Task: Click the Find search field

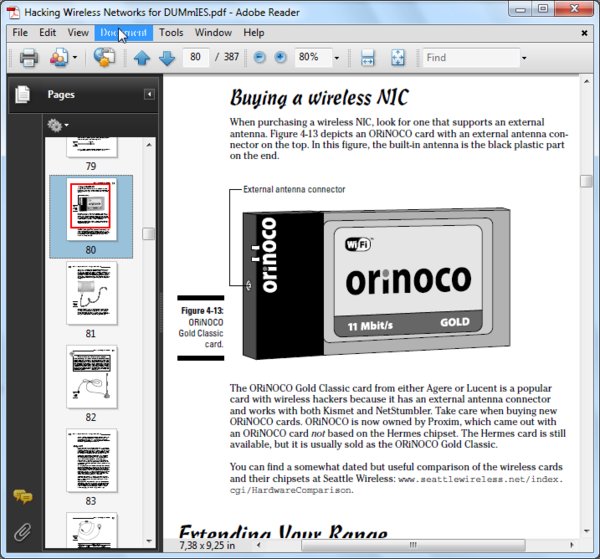Action: pyautogui.click(x=471, y=57)
